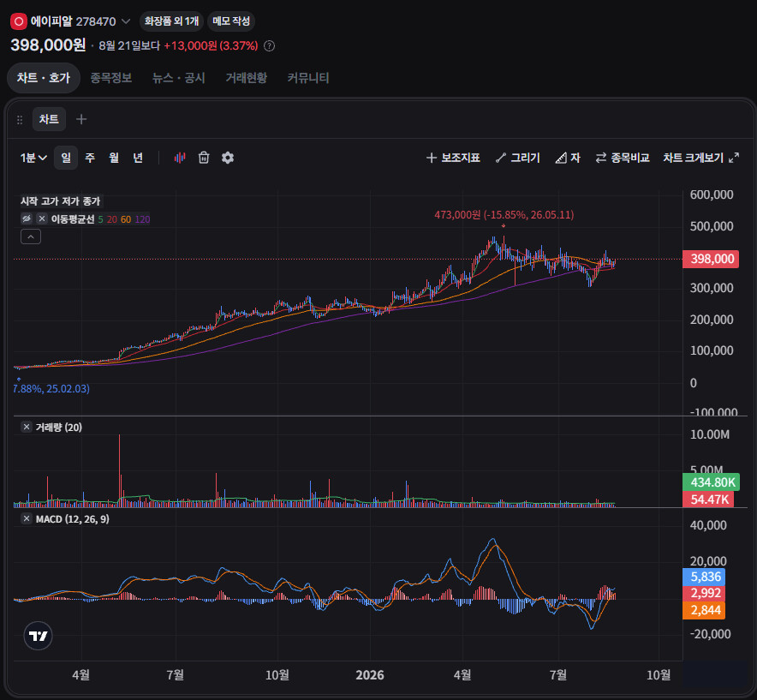
Task: Select the 일 daily timeframe
Action: tap(66, 158)
